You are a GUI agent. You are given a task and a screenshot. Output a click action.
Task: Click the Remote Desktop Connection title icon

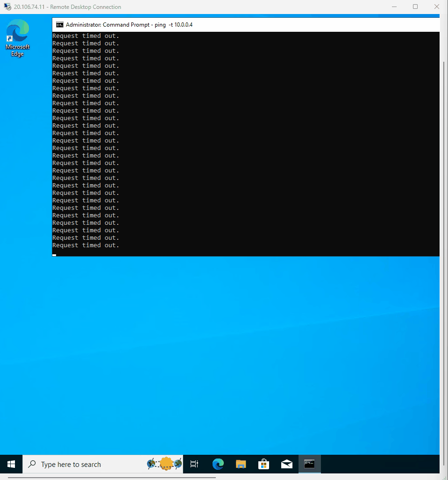pos(7,7)
